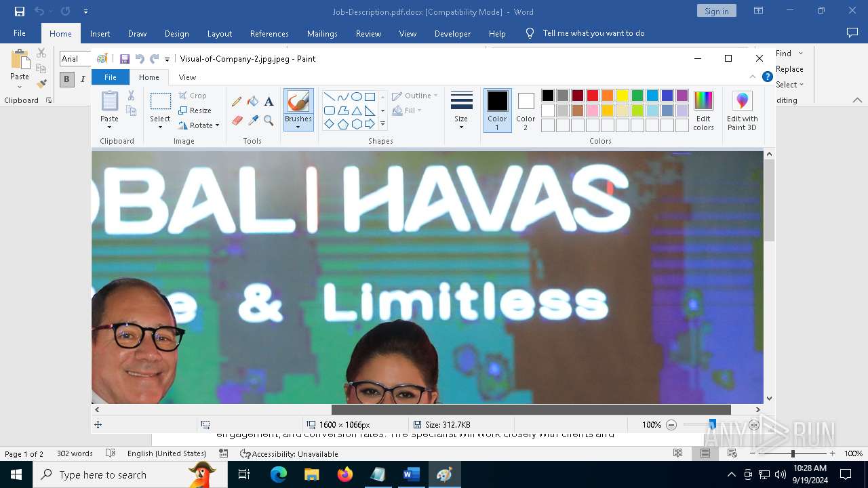Viewport: 868px width, 488px height.
Task: Select the Rectangle shape in Shapes gallery
Action: 370,97
